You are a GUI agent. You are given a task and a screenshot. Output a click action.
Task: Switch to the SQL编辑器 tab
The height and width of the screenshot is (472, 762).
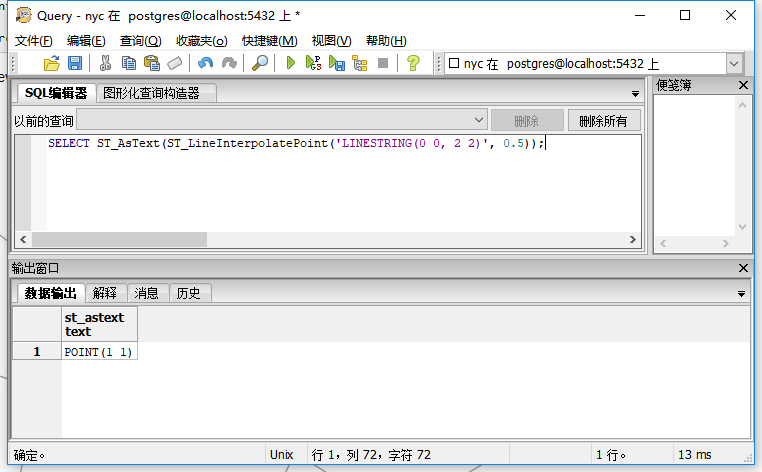56,93
